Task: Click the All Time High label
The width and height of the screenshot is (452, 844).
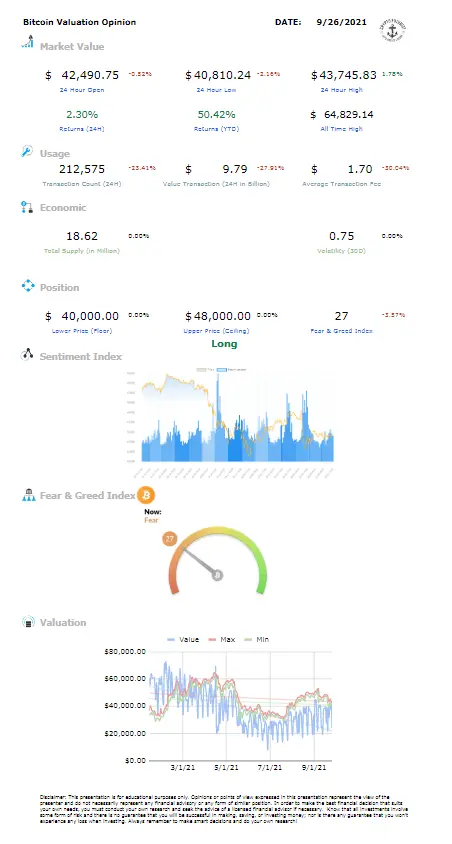Action: point(342,129)
